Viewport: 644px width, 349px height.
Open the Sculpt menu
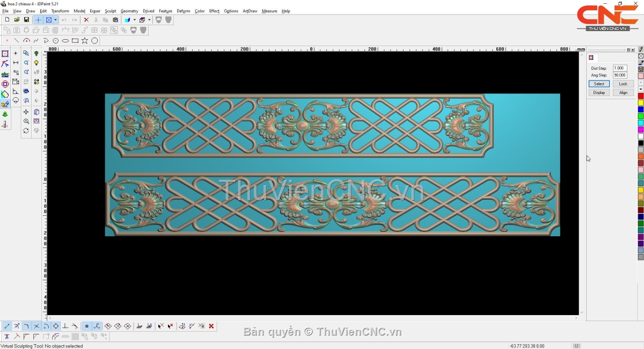110,11
